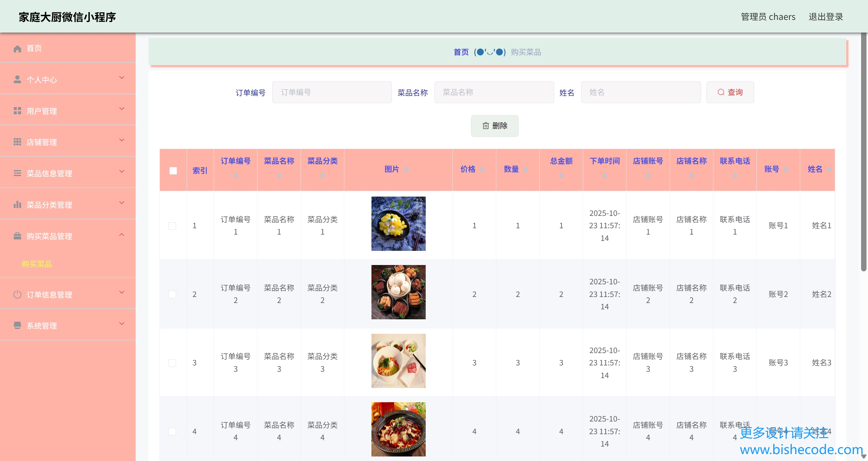
Task: Click the user icon beside 个人中心
Action: pyautogui.click(x=17, y=80)
